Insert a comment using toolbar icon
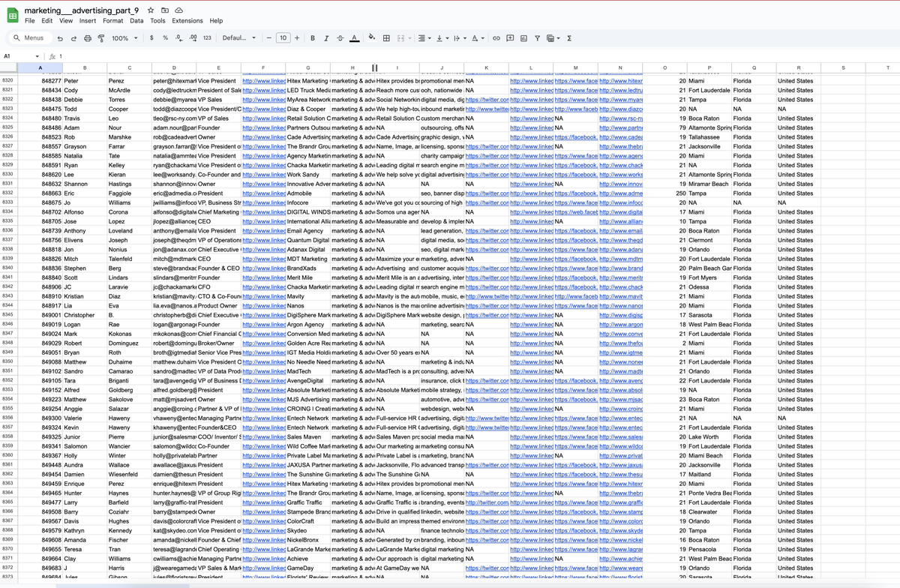This screenshot has height=588, width=900. (510, 37)
